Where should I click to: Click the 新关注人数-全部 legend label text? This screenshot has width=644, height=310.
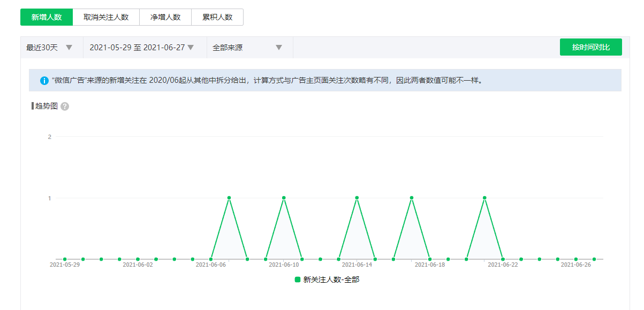click(331, 280)
